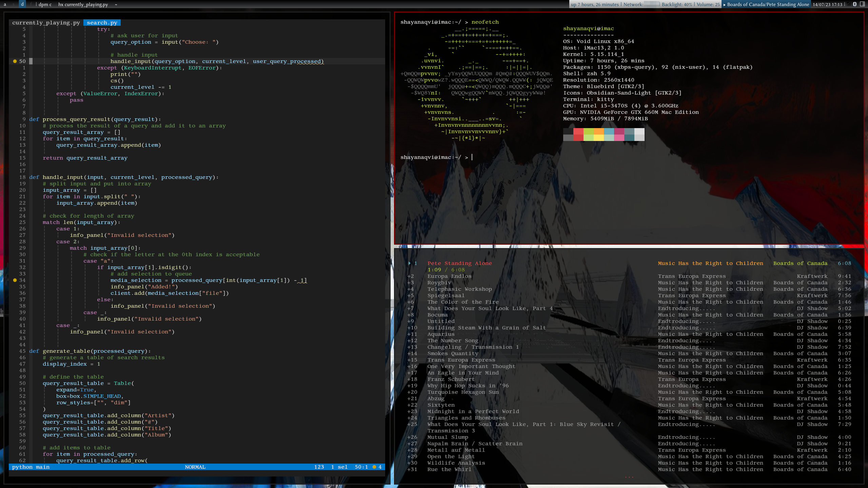Screen dimensions: 868x488
Task: Click the Bluetooth tray icon
Action: pos(855,4)
